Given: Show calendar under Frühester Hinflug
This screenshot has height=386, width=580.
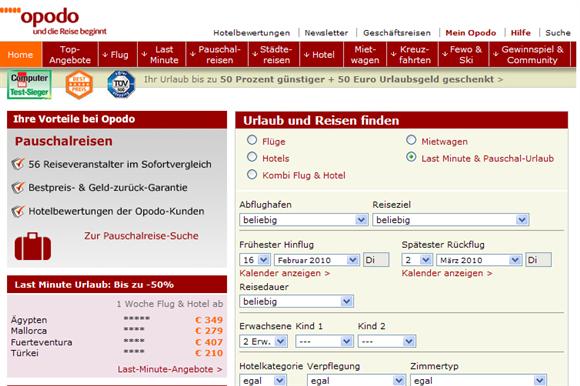Looking at the screenshot, I should pos(284,273).
